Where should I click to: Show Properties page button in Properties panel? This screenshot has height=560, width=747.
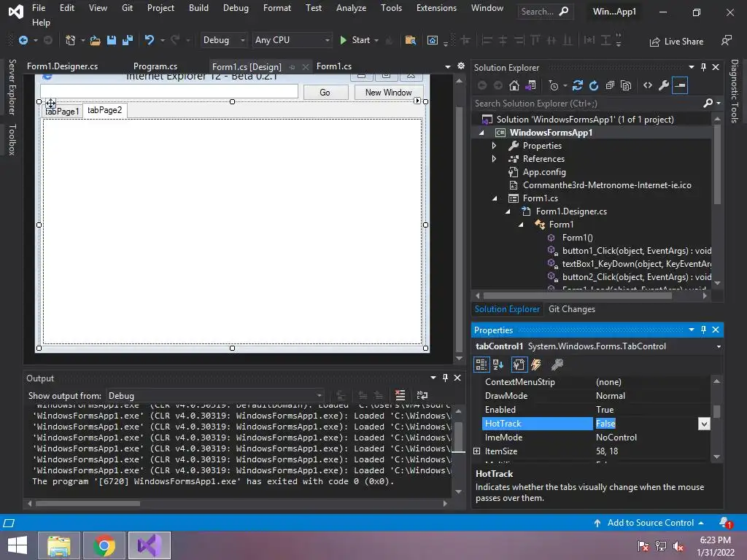pyautogui.click(x=519, y=365)
